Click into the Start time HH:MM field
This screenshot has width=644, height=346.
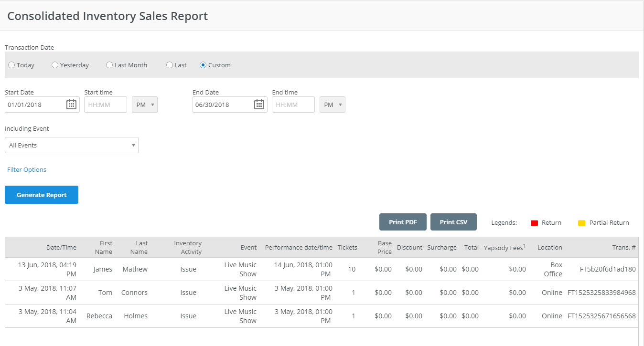pyautogui.click(x=105, y=105)
